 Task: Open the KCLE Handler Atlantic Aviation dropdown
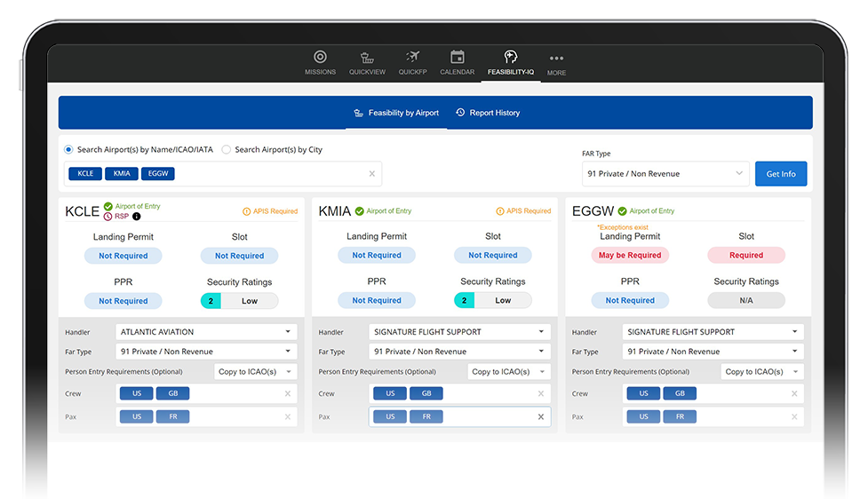click(206, 332)
